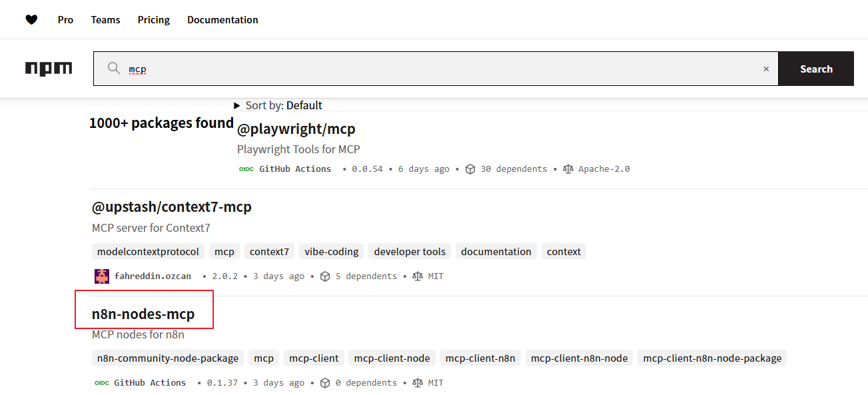Click the fahreddin.ozcan avatar image
Image resolution: width=868 pixels, height=395 pixels.
[x=102, y=276]
